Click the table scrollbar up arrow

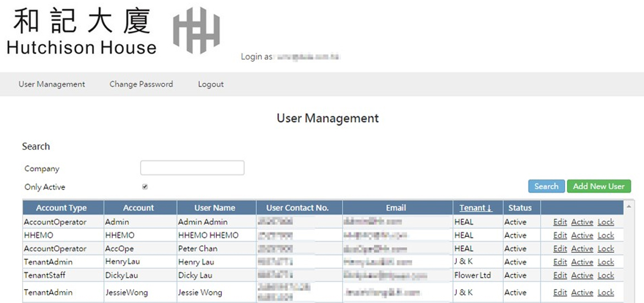(x=629, y=206)
